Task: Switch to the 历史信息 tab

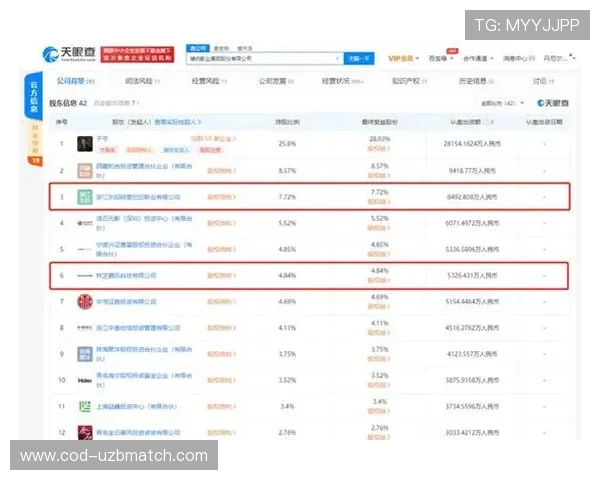Action: [476, 81]
